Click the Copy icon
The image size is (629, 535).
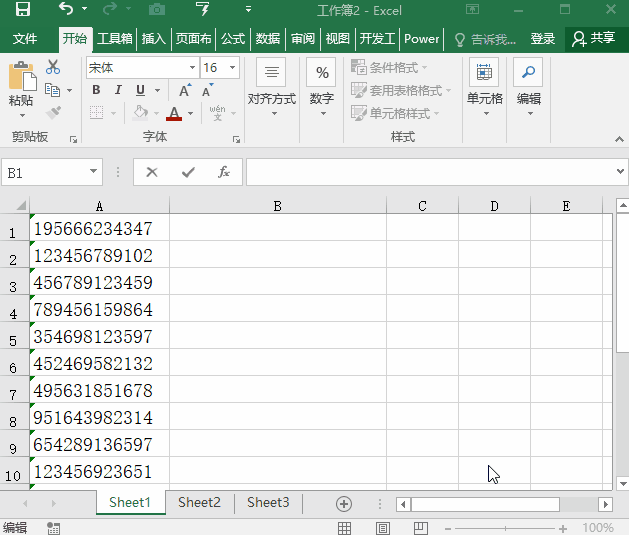53,90
